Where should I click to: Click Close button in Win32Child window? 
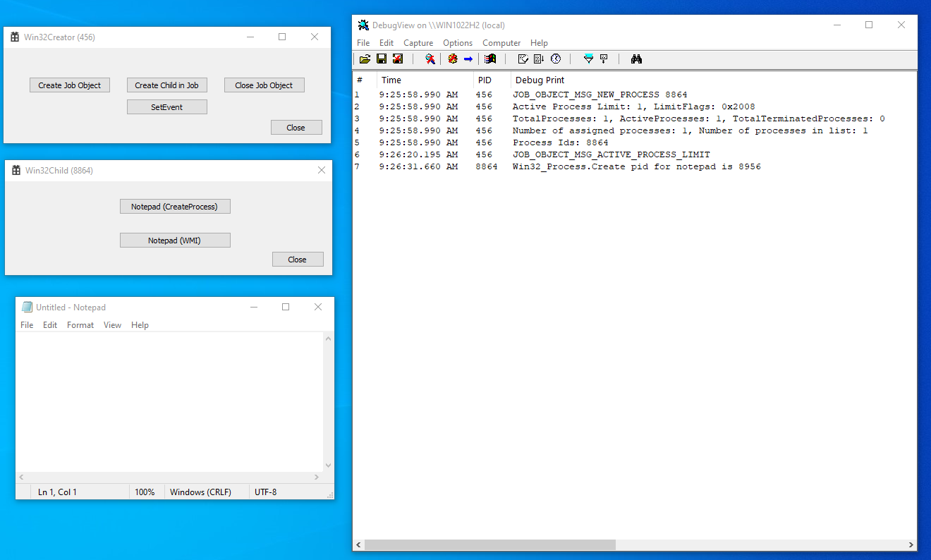point(298,260)
